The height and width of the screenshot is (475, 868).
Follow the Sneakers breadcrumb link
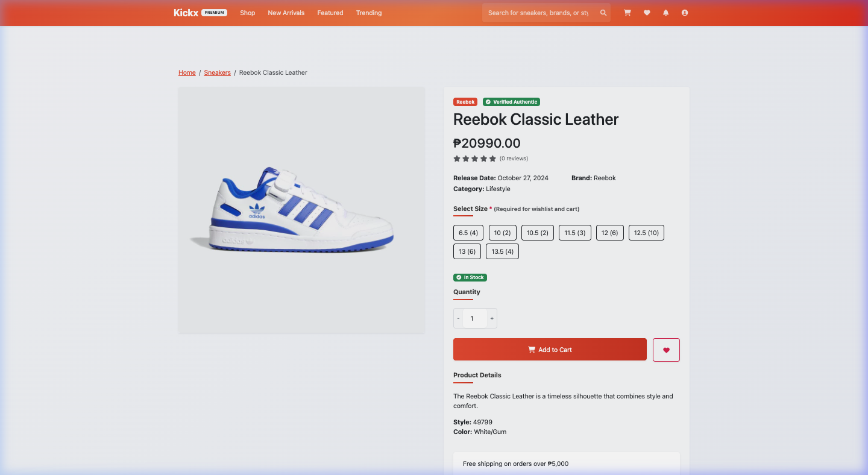pos(218,72)
